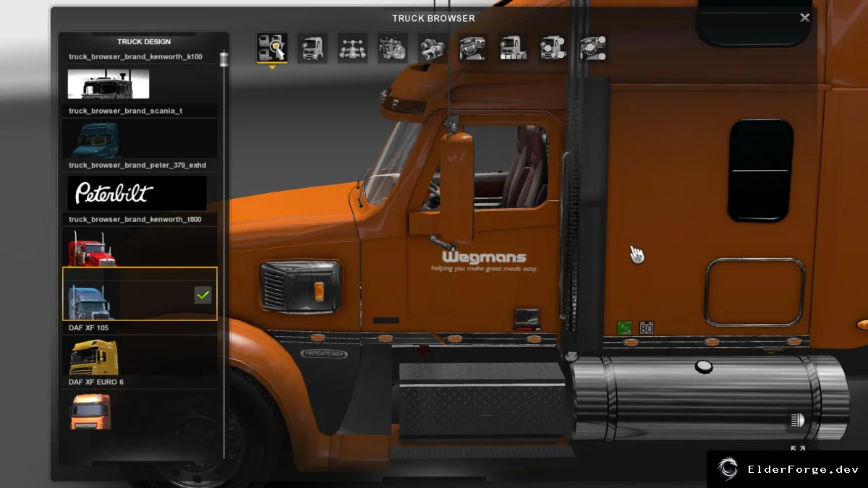Select the Scania T blue truck thumbnail

click(95, 139)
